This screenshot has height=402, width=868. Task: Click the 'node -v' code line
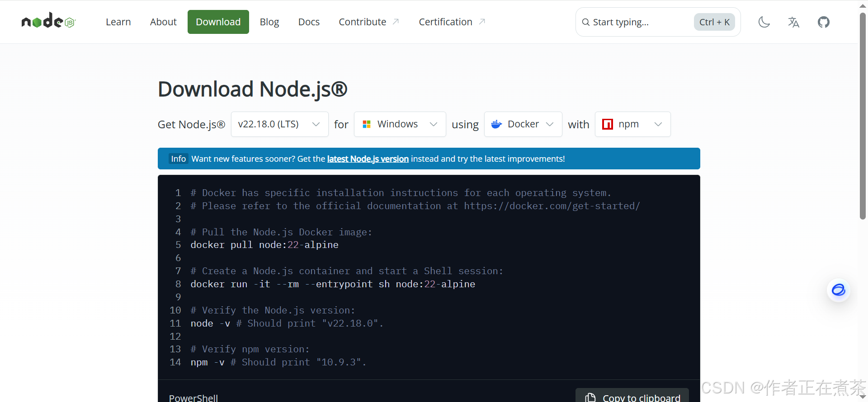click(287, 323)
